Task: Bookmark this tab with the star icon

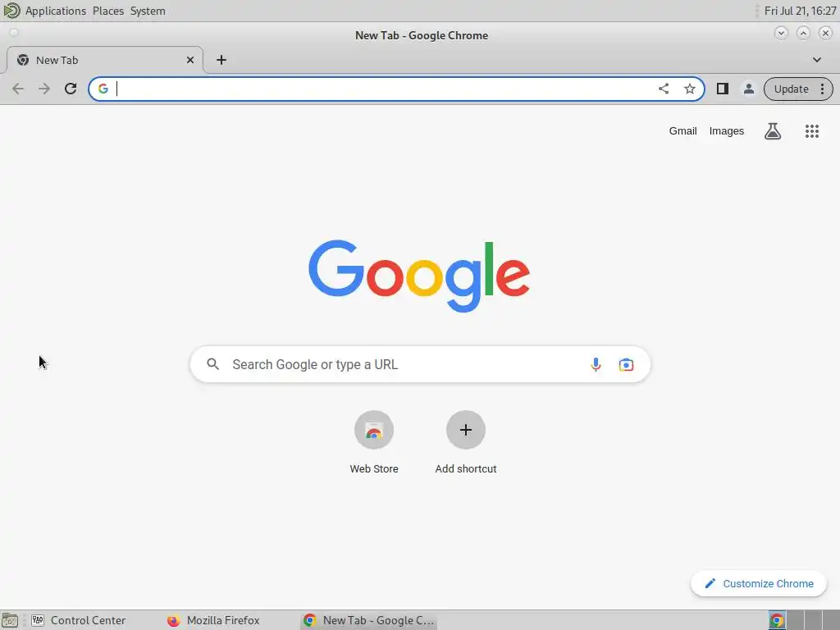Action: (690, 89)
